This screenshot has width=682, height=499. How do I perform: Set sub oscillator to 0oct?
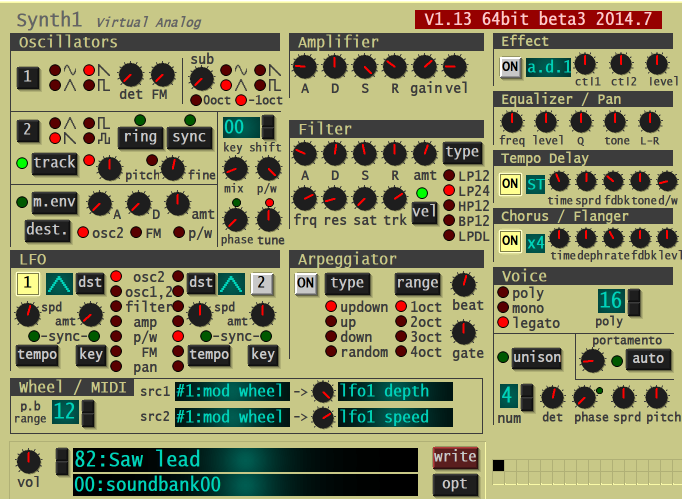tap(196, 100)
